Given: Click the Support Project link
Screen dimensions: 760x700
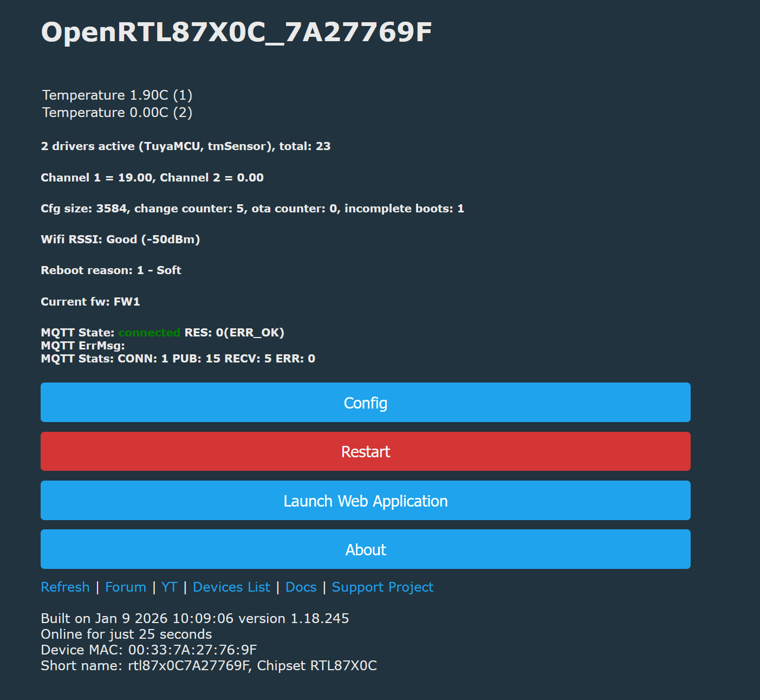Looking at the screenshot, I should 382,587.
